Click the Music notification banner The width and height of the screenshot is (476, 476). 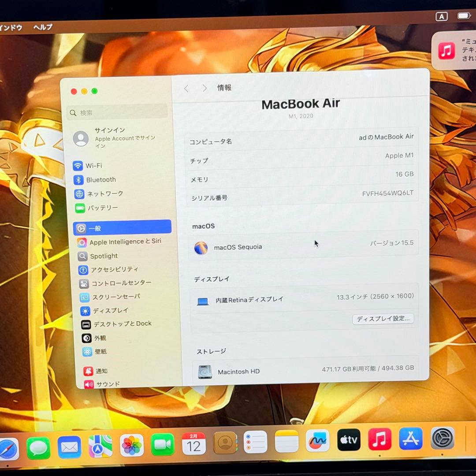tap(454, 50)
